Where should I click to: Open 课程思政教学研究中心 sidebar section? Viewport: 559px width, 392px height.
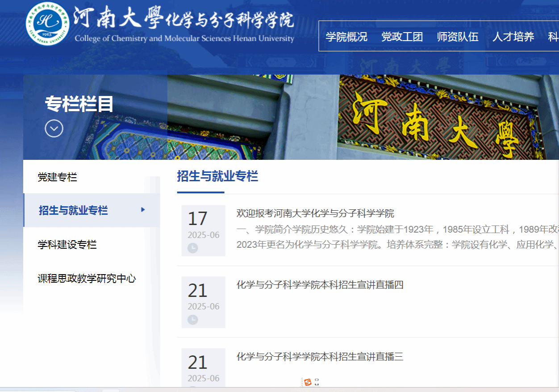click(x=87, y=279)
